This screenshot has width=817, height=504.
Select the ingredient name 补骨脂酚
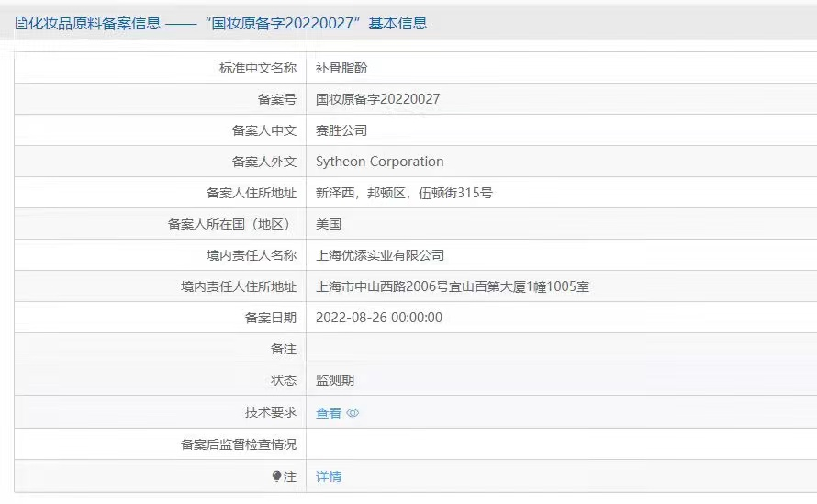point(341,68)
